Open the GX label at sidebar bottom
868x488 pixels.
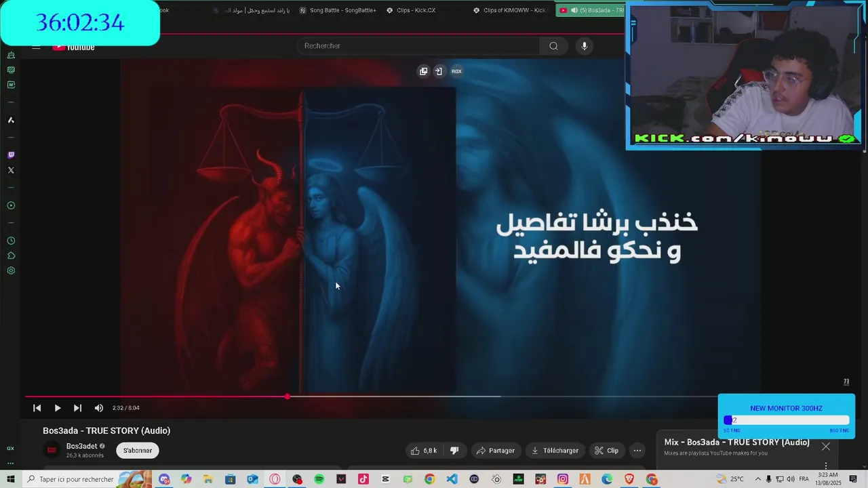pos(10,449)
